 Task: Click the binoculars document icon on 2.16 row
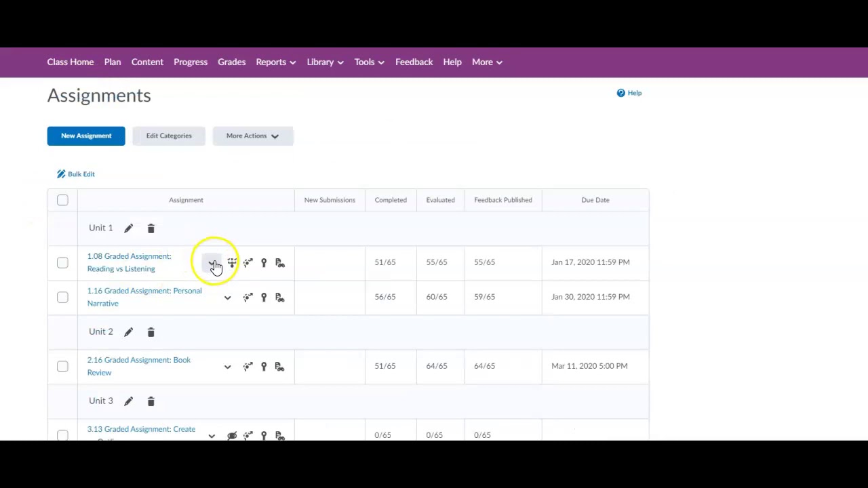pyautogui.click(x=279, y=367)
